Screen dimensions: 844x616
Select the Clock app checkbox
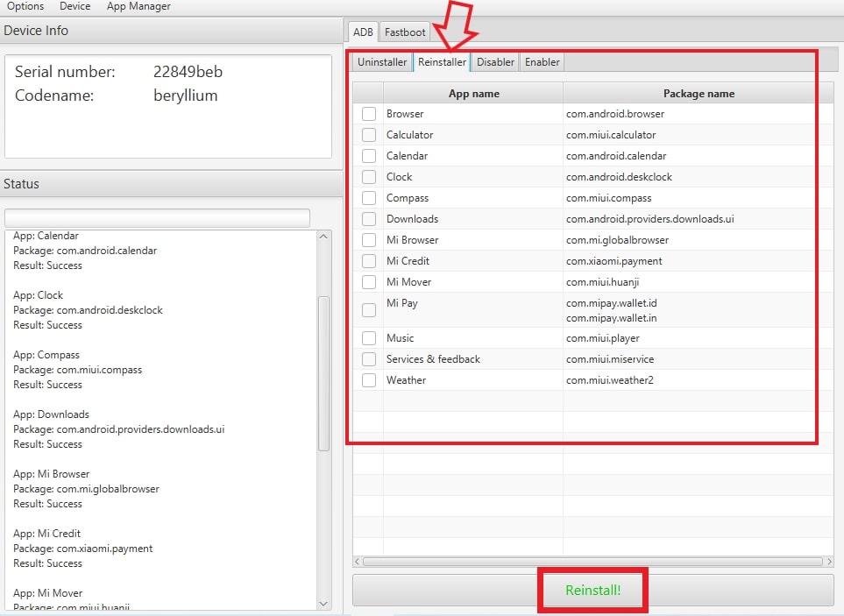coord(369,177)
